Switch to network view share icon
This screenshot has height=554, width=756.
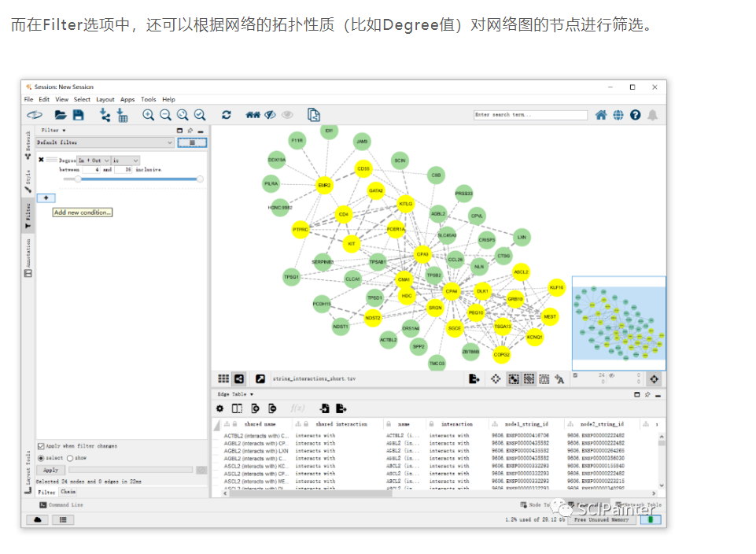point(239,379)
